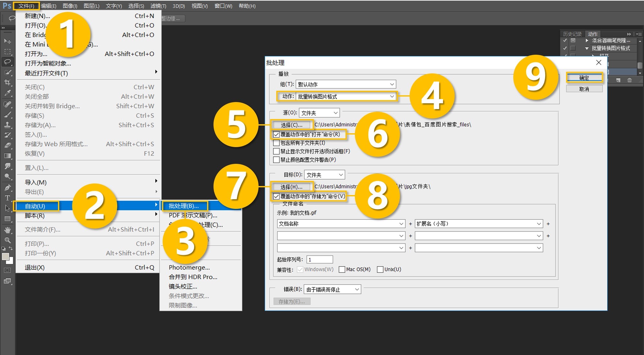Image resolution: width=644 pixels, height=355 pixels.
Task: Open the 组(T) action set dropdown
Action: [346, 84]
